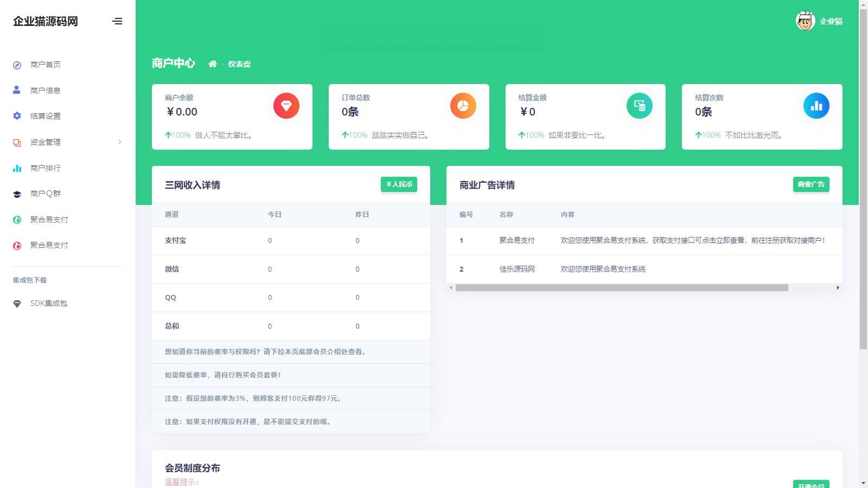Viewport: 868px width, 488px height.
Task: Click the 总和 row label
Action: [172, 326]
